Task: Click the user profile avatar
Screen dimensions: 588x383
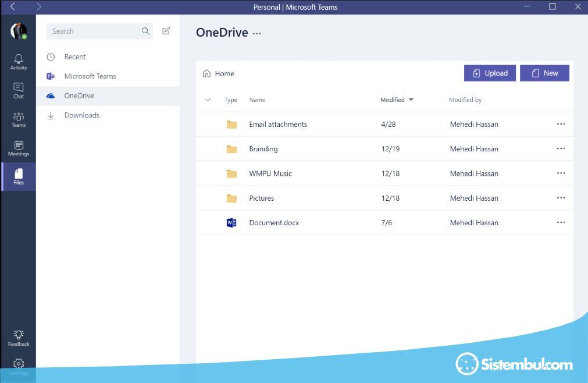Action: (x=19, y=31)
